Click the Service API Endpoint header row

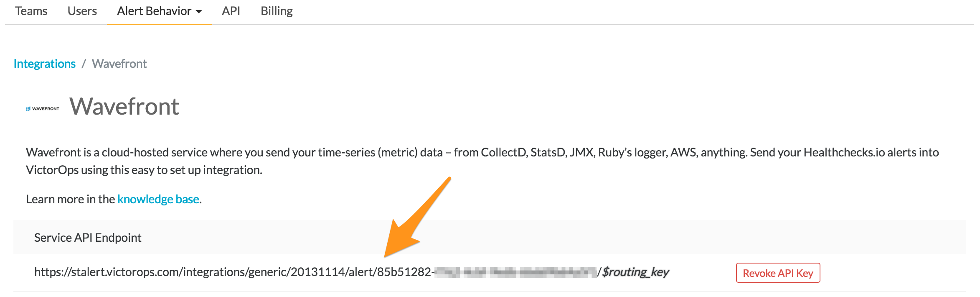pyautogui.click(x=88, y=237)
